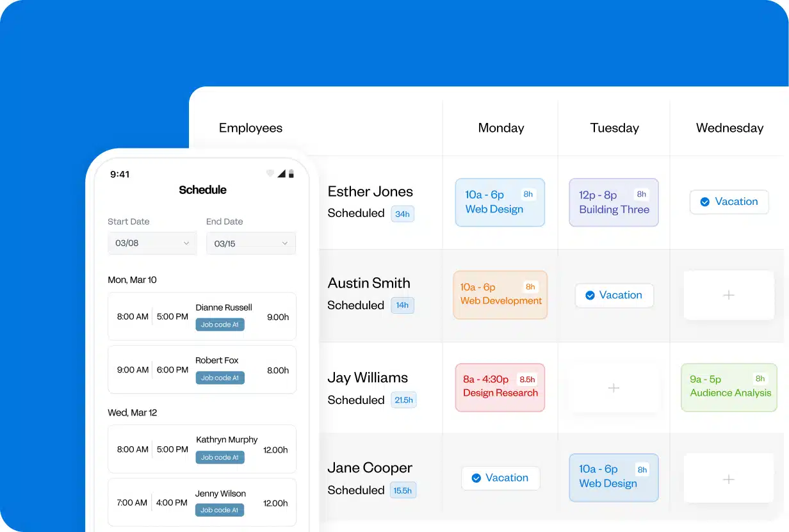Click the checkmark icon on Esther's Wednesday Vacation badge
The height and width of the screenshot is (532, 789).
[x=705, y=202]
